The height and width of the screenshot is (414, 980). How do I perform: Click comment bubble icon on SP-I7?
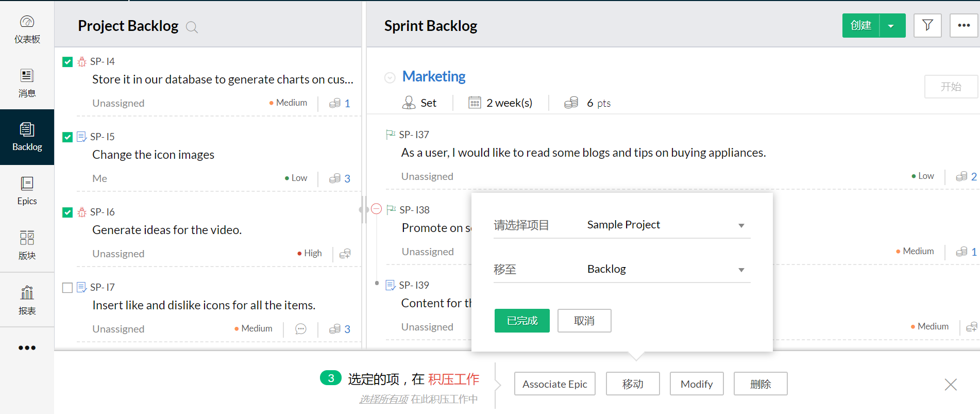point(301,329)
